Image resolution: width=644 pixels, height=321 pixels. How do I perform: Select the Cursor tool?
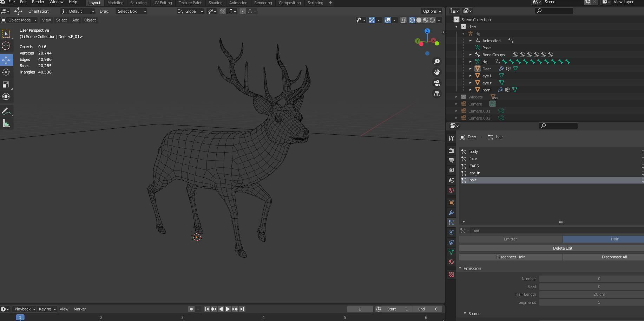tap(6, 46)
